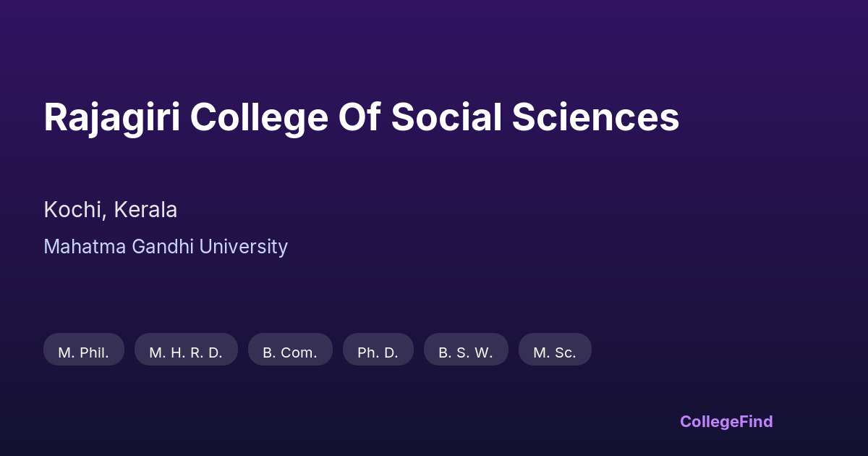Image resolution: width=868 pixels, height=456 pixels.
Task: Select the M. H. R. D. tag
Action: [186, 352]
